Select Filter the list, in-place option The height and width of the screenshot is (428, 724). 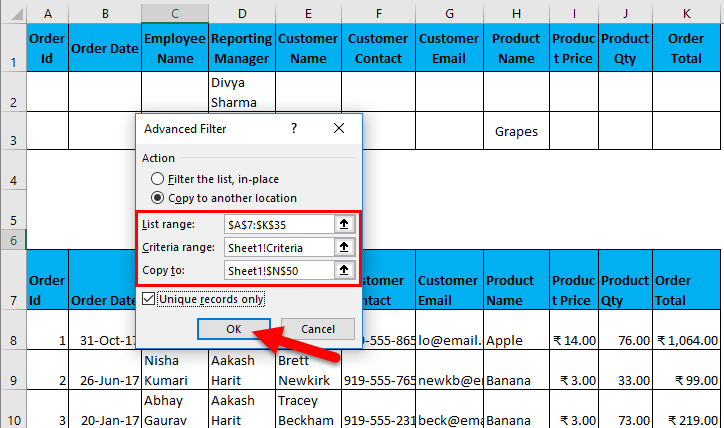point(215,179)
